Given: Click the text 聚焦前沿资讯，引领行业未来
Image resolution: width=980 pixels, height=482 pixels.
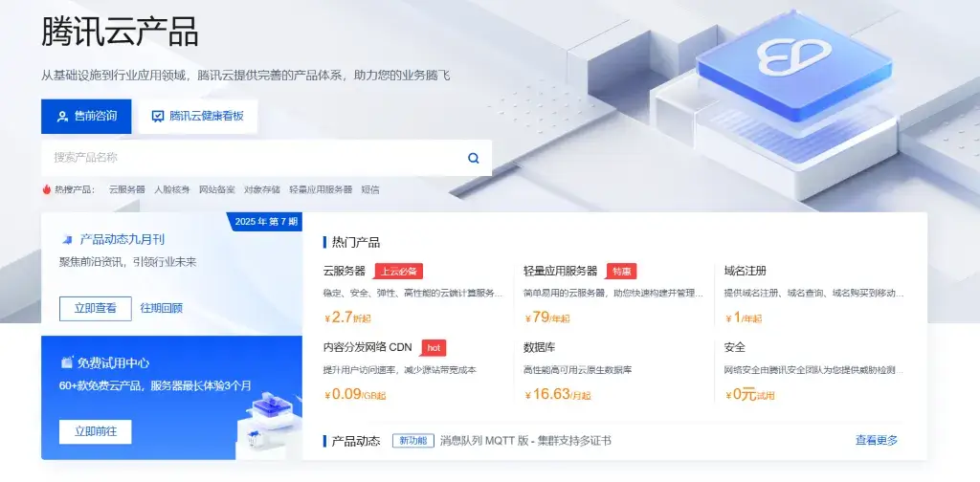Looking at the screenshot, I should [x=127, y=262].
